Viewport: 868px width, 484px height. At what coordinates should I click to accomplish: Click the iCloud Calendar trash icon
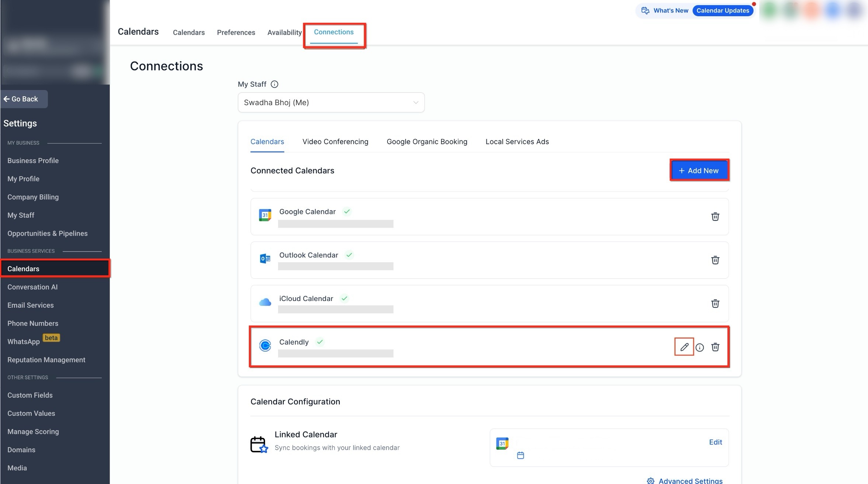pyautogui.click(x=715, y=304)
